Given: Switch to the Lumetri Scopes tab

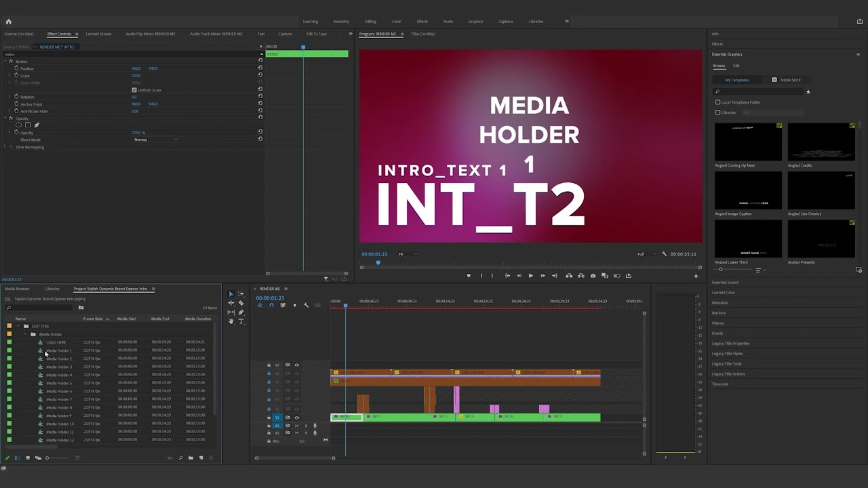Looking at the screenshot, I should pyautogui.click(x=98, y=34).
